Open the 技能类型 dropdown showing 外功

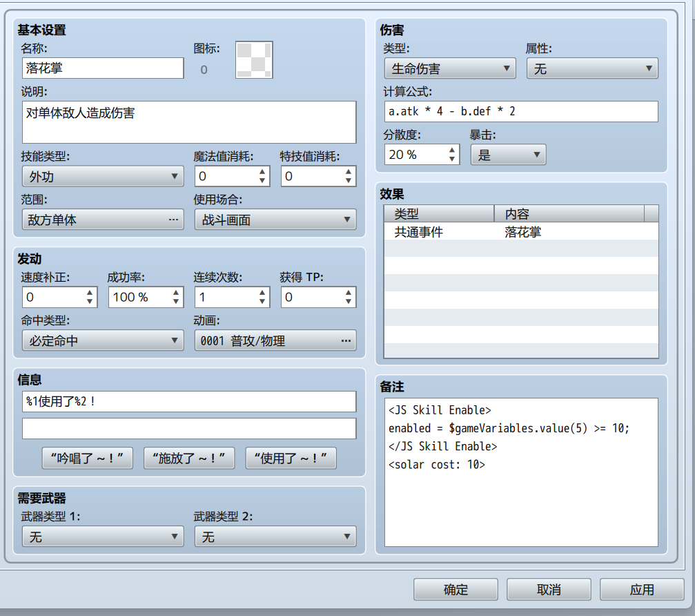103,177
